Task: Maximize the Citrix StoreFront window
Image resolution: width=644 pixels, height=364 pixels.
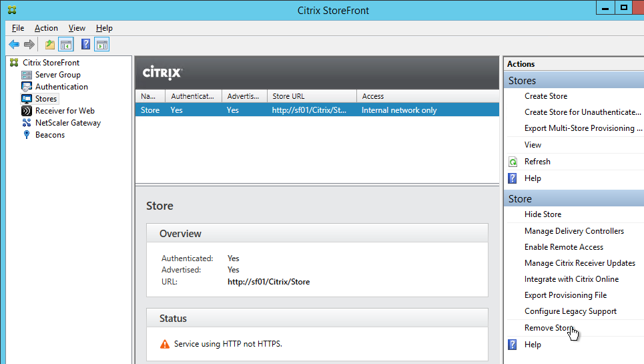Action: (624, 8)
